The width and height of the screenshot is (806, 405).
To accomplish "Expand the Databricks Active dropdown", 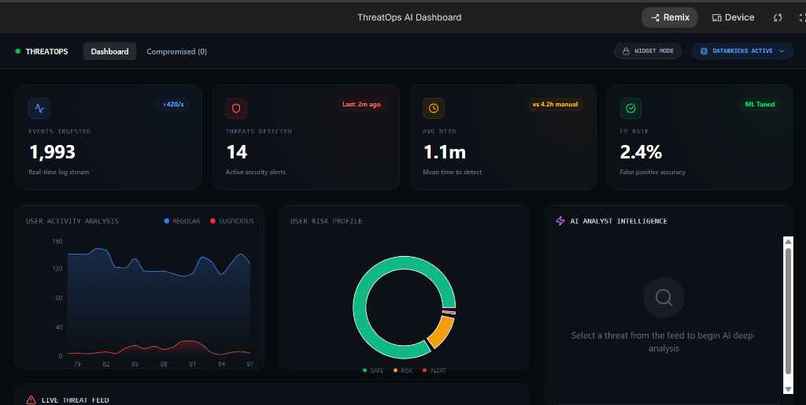I will point(742,51).
